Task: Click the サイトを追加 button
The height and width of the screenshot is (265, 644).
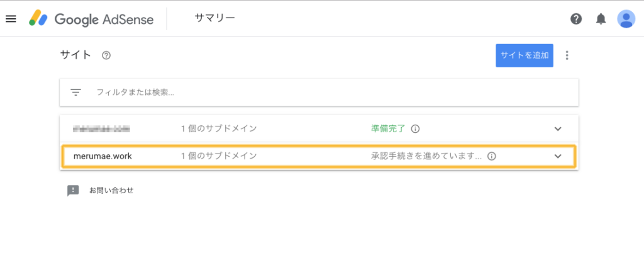Action: coord(525,55)
